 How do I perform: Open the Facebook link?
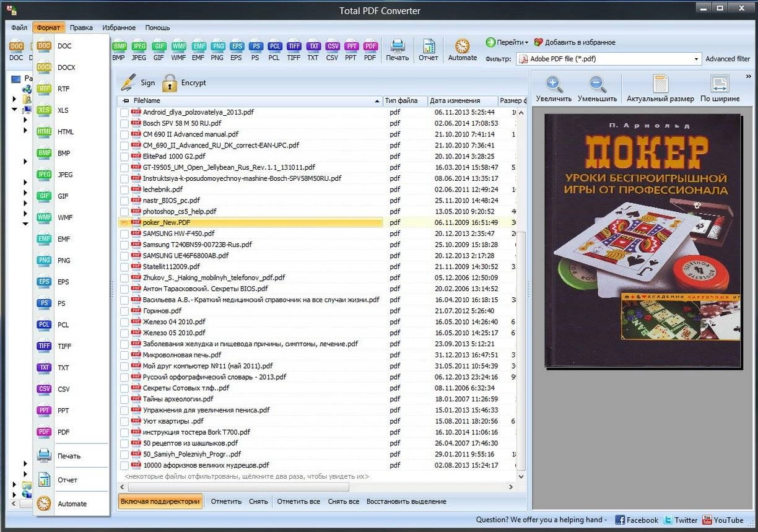tap(637, 520)
